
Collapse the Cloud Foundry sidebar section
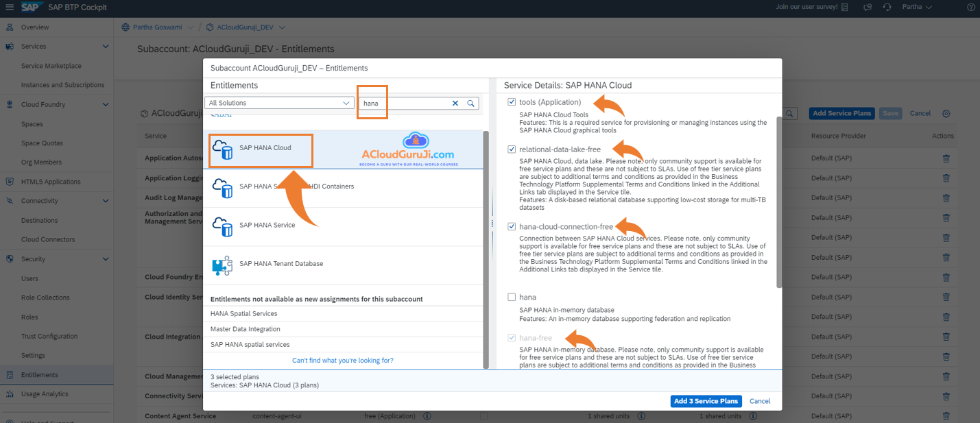click(x=106, y=105)
